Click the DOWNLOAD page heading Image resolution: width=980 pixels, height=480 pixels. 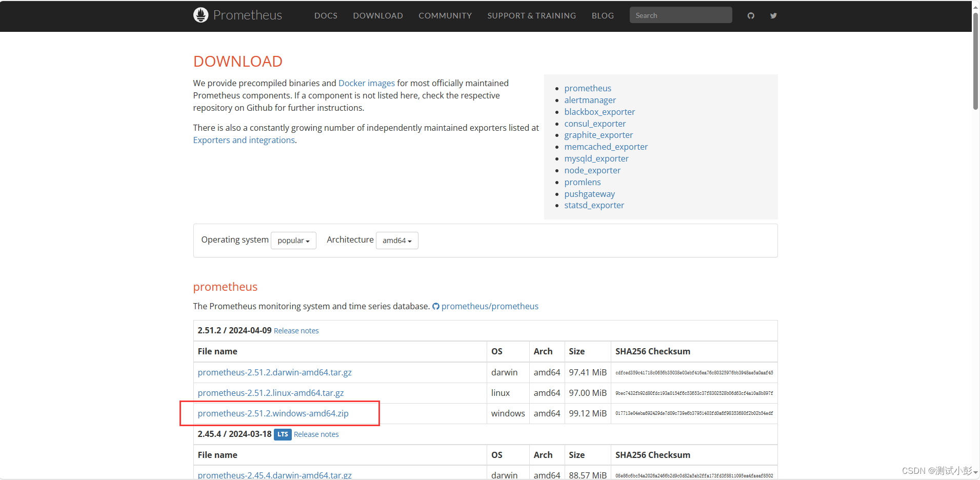point(237,62)
